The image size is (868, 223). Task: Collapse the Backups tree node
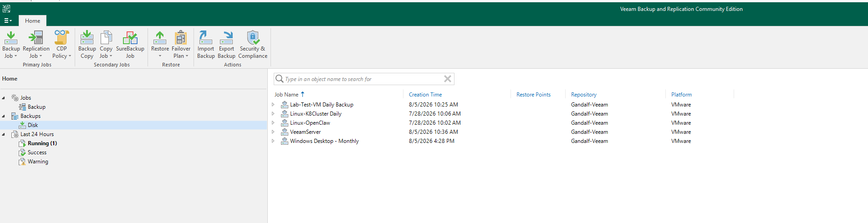[4, 116]
